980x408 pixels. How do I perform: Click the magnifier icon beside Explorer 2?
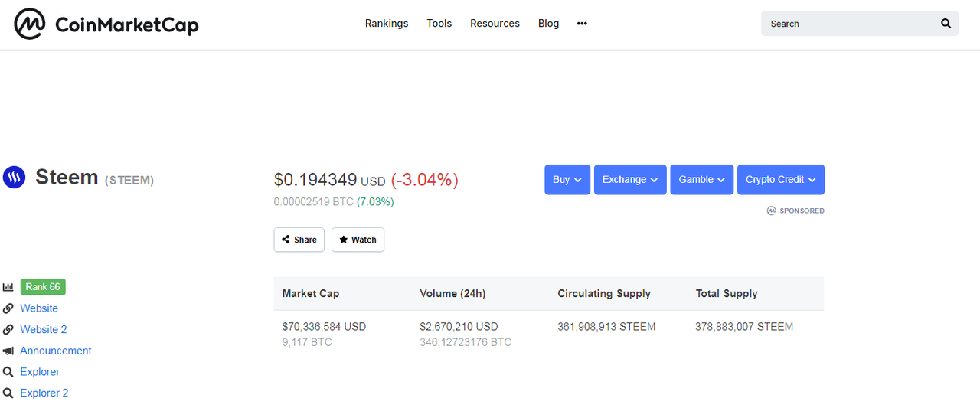click(x=8, y=393)
